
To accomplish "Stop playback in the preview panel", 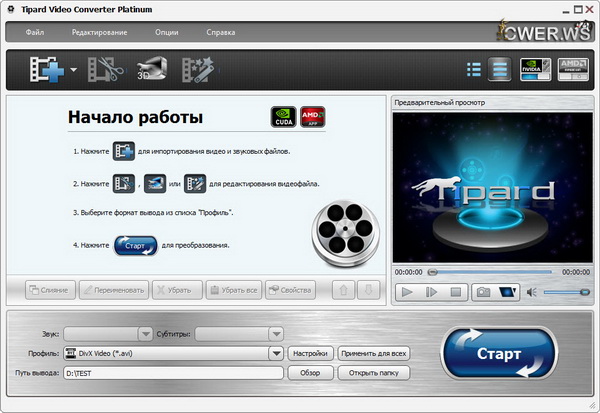I will point(456,292).
